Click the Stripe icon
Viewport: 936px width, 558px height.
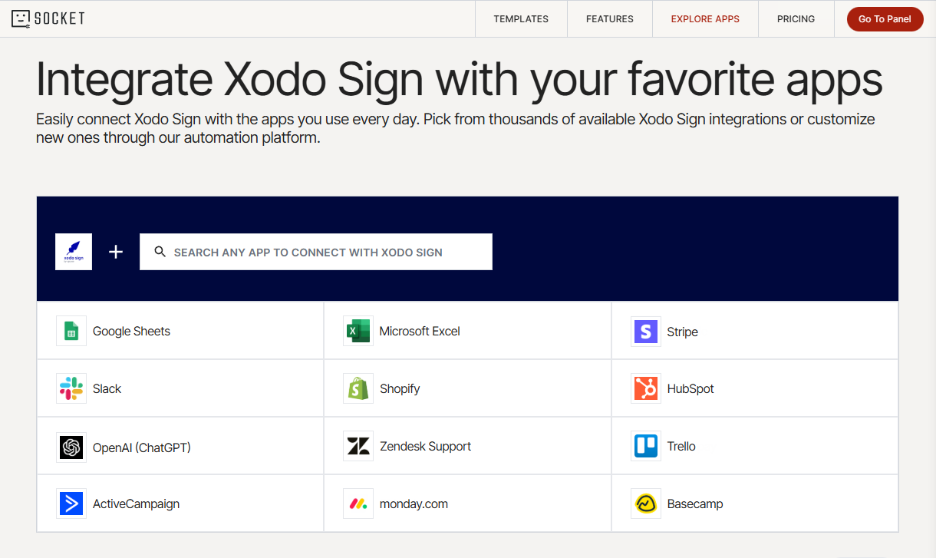tap(645, 331)
